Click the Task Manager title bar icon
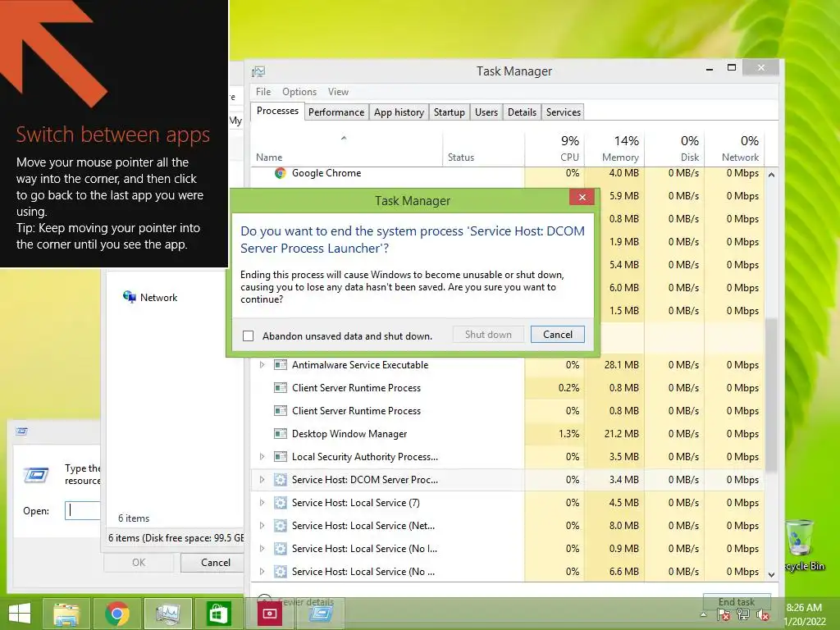Image resolution: width=840 pixels, height=630 pixels. (x=258, y=71)
